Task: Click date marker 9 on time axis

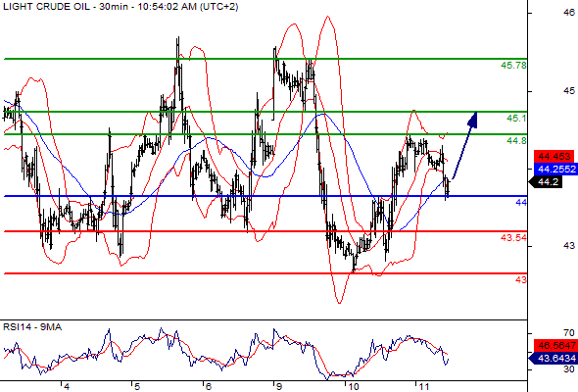Action: click(x=279, y=386)
